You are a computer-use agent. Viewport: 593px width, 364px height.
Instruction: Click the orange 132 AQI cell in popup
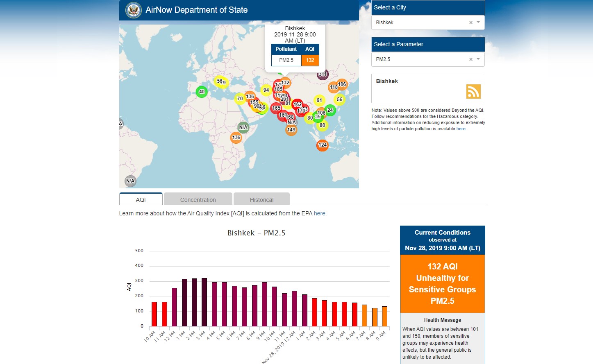coord(310,60)
